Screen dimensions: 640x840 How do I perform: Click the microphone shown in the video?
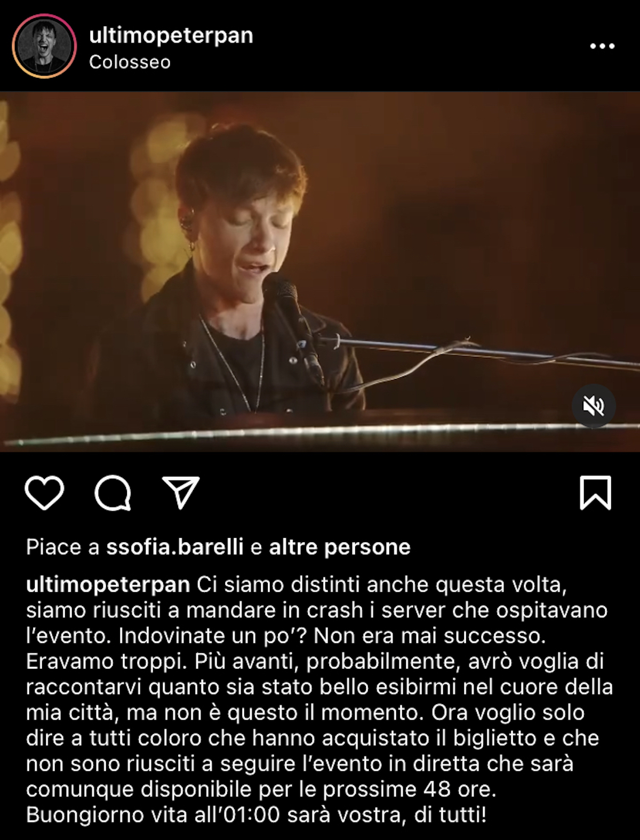[x=291, y=320]
